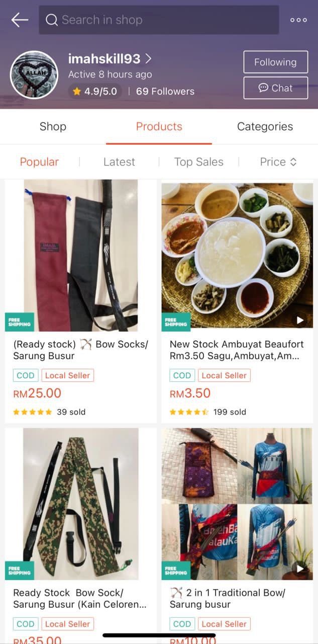
Task: Tap the magnifier icon in search bar
Action: [x=52, y=20]
